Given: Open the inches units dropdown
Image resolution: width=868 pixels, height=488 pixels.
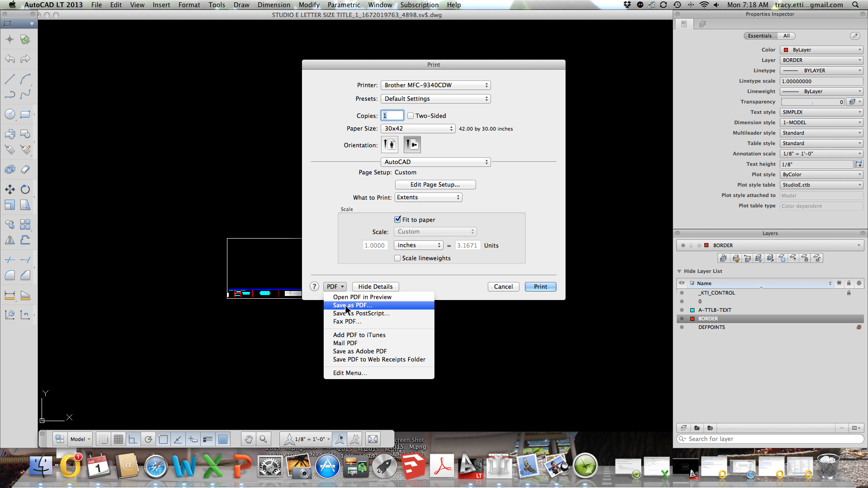Looking at the screenshot, I should pyautogui.click(x=418, y=245).
